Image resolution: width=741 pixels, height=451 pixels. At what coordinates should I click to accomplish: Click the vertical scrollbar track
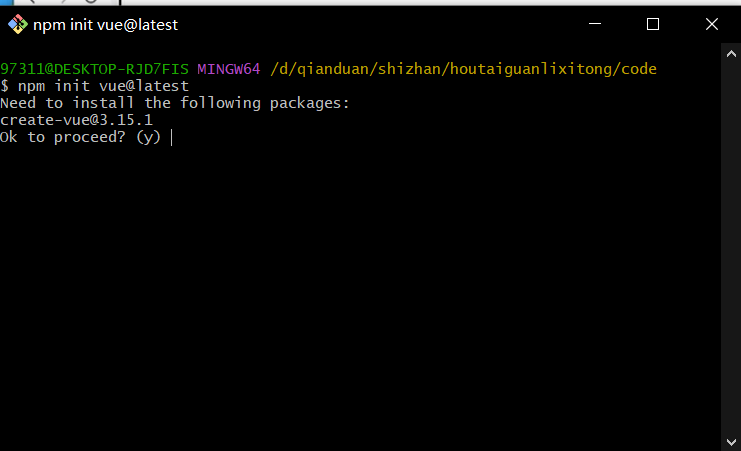click(731, 248)
